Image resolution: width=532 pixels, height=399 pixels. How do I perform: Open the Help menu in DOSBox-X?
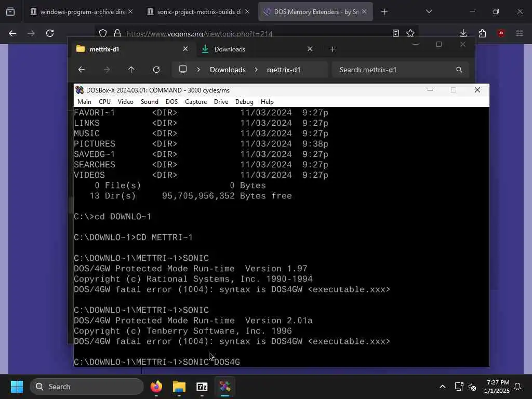(267, 102)
